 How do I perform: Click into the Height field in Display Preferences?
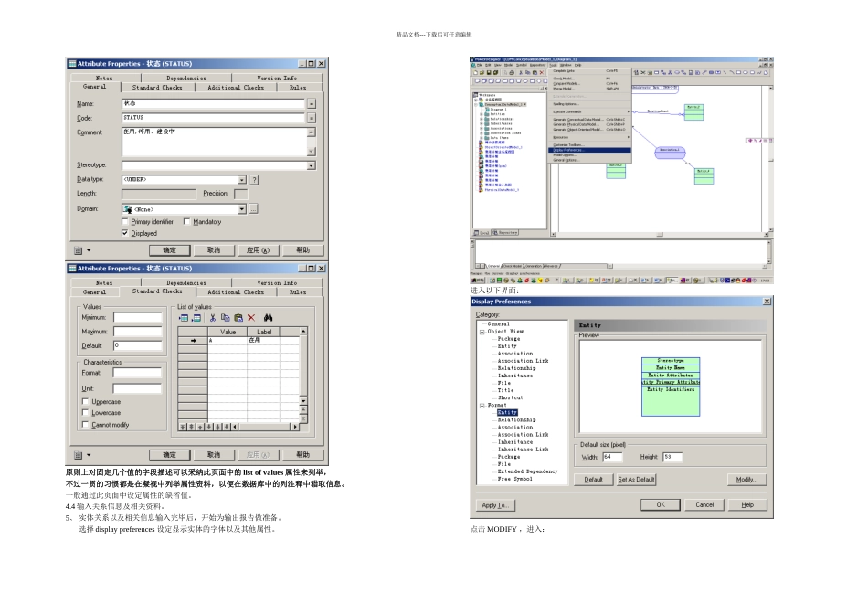(x=672, y=457)
